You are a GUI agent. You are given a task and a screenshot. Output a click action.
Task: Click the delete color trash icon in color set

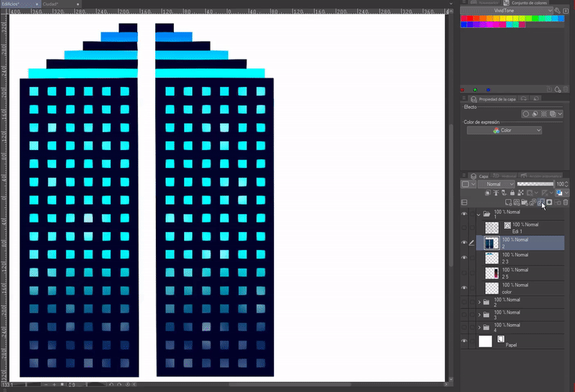point(566,89)
